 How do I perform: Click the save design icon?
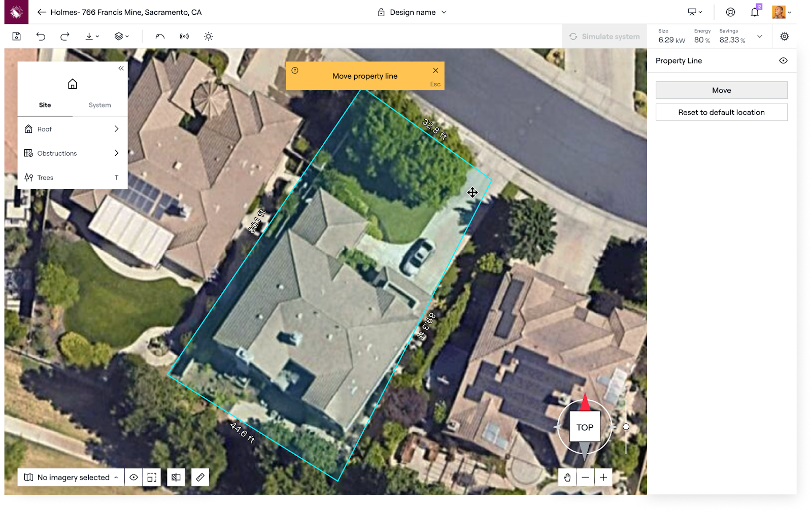coord(17,37)
